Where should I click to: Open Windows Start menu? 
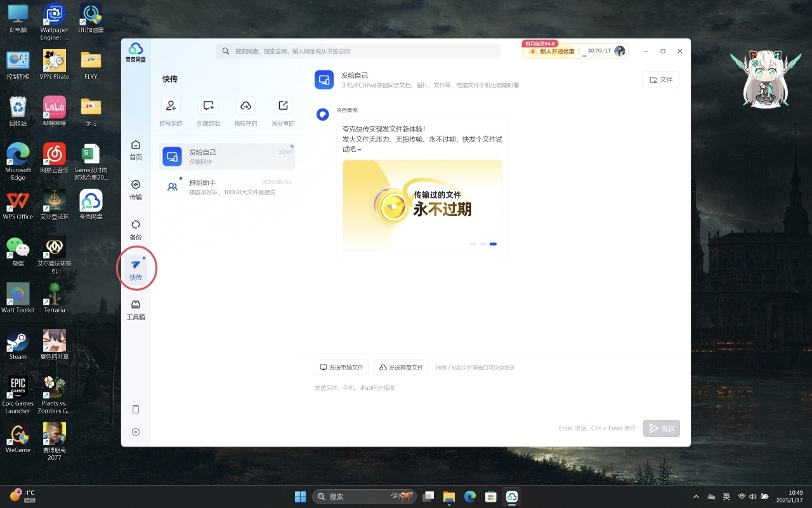click(x=300, y=497)
